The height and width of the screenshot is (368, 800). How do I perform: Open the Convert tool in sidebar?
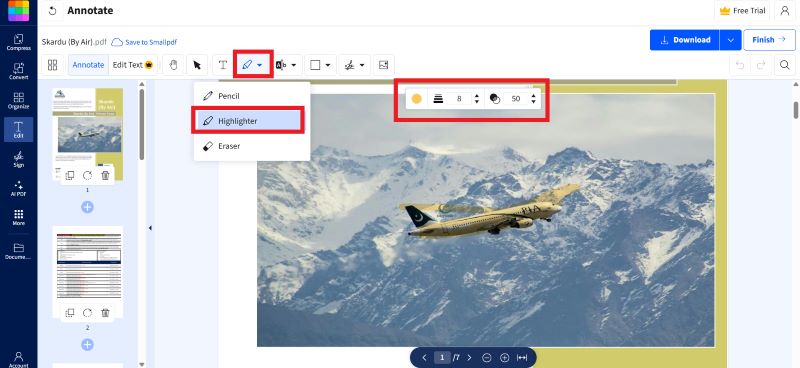point(18,71)
